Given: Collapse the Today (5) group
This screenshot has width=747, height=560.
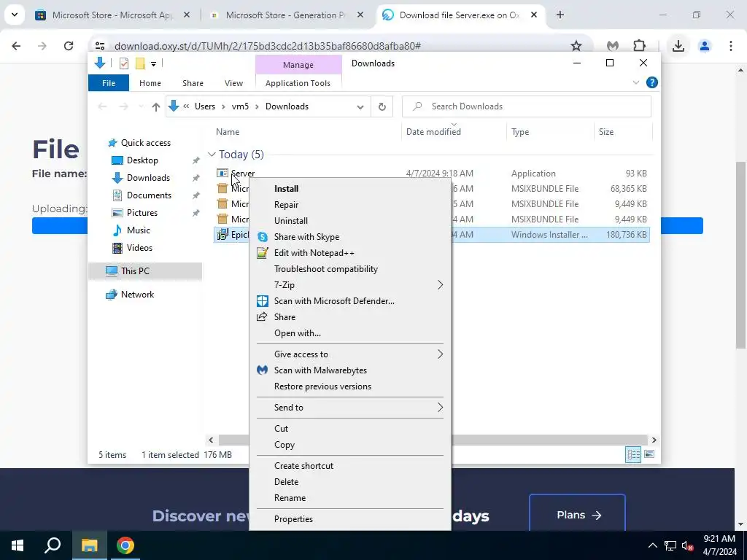Looking at the screenshot, I should pos(212,155).
